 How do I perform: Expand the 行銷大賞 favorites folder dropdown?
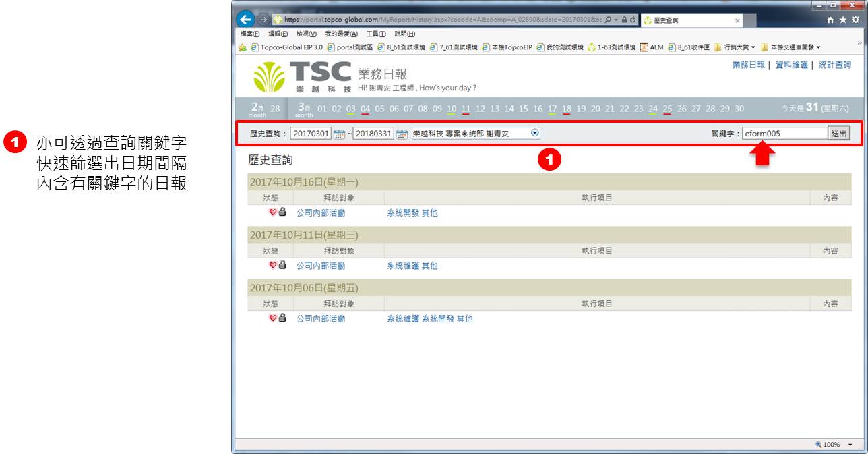tap(753, 47)
